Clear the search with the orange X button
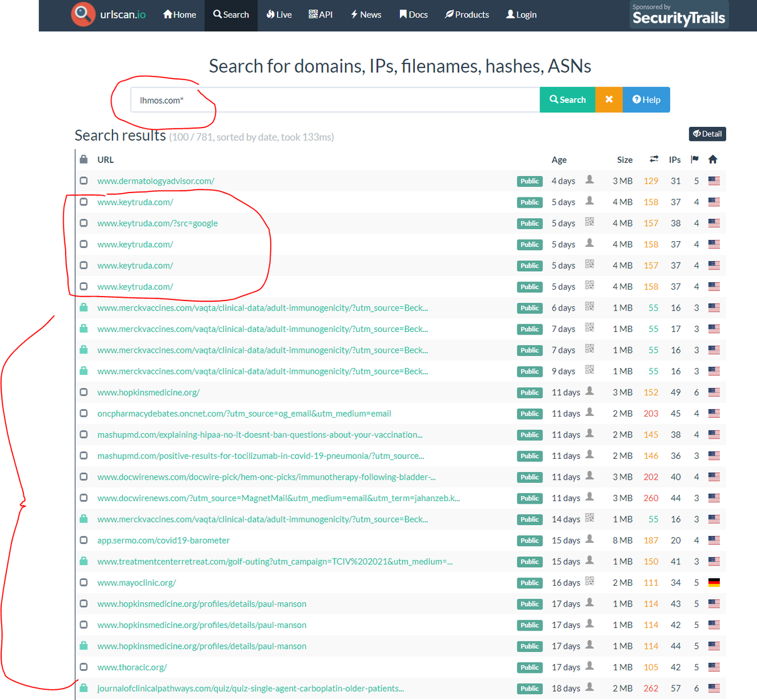757x700 pixels. (x=609, y=100)
